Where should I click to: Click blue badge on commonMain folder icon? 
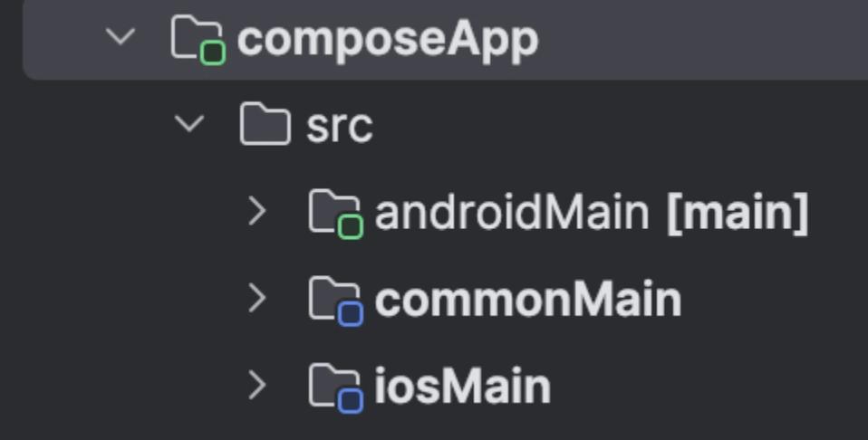[x=350, y=313]
